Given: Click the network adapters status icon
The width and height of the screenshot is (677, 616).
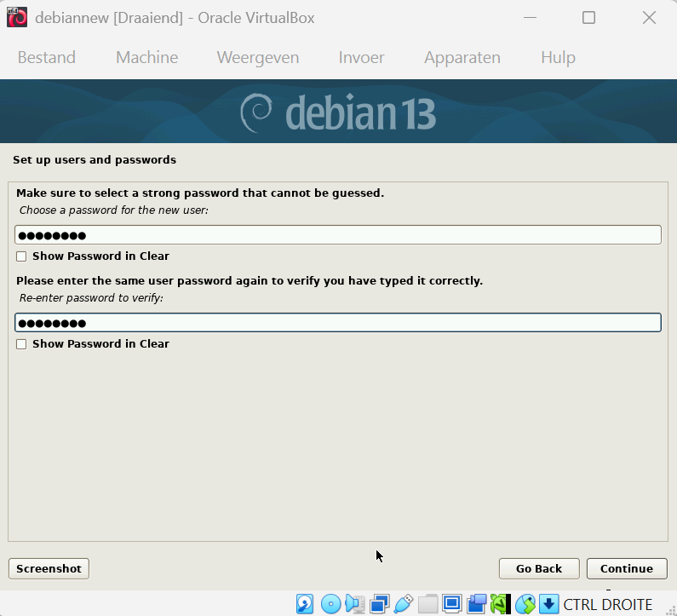Looking at the screenshot, I should point(380,603).
